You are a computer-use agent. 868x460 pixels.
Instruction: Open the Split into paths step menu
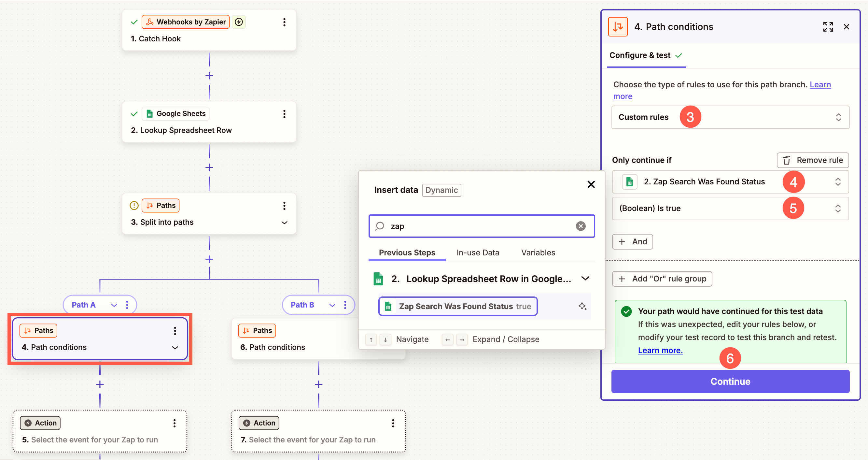pyautogui.click(x=284, y=206)
